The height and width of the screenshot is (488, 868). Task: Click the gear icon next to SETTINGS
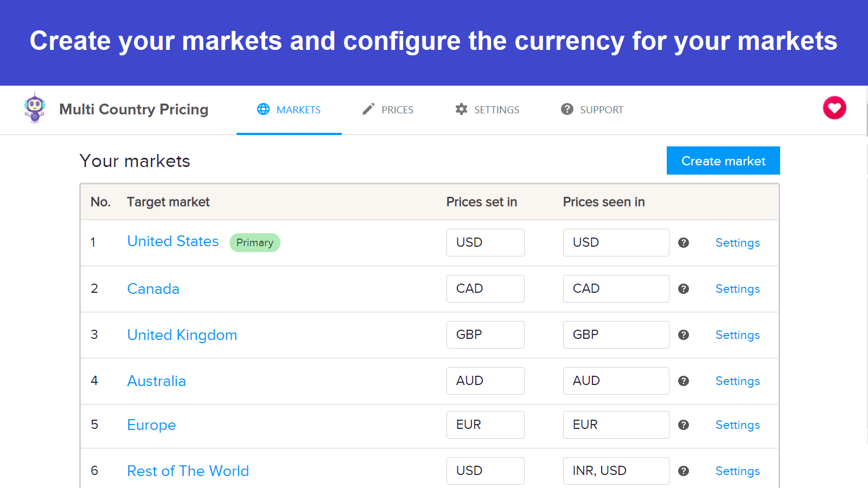tap(461, 109)
